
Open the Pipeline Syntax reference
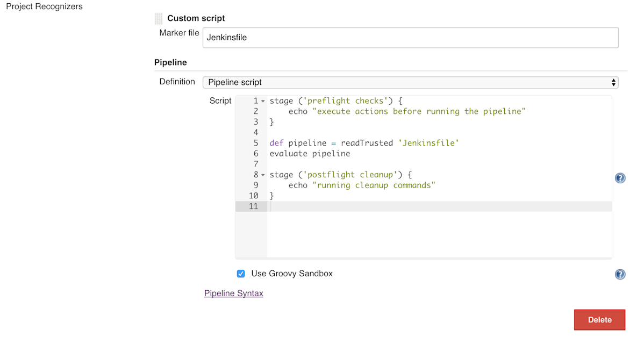tap(233, 293)
